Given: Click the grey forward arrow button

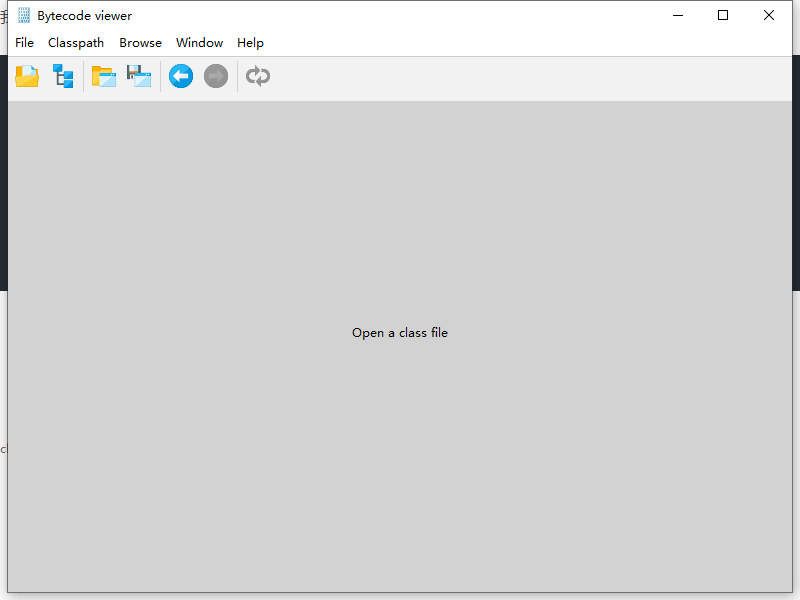Looking at the screenshot, I should coord(216,77).
